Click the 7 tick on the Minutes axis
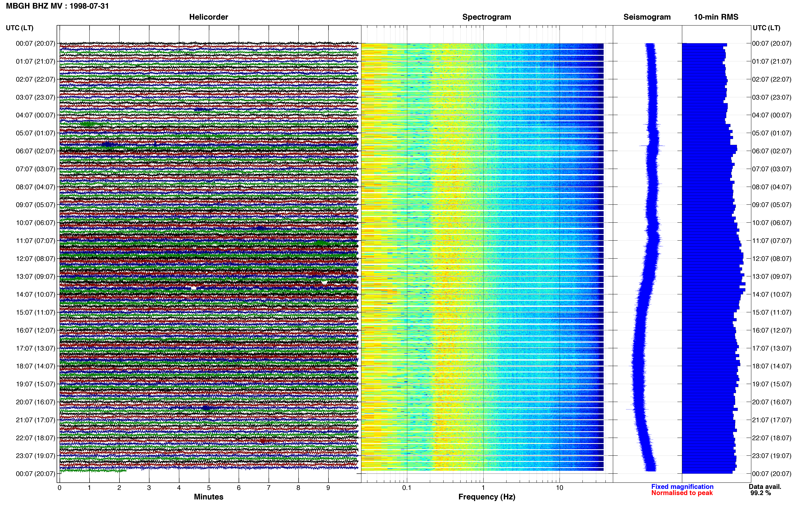 (269, 488)
